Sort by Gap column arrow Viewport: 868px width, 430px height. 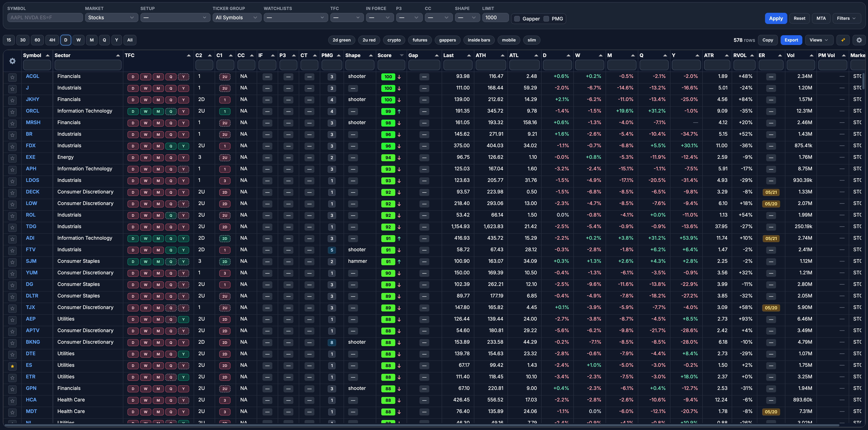(x=437, y=55)
